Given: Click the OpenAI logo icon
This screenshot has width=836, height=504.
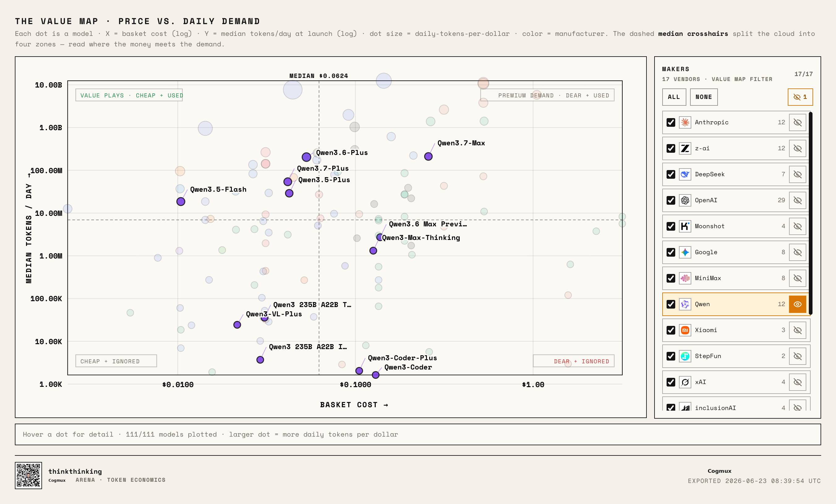Looking at the screenshot, I should [x=685, y=200].
